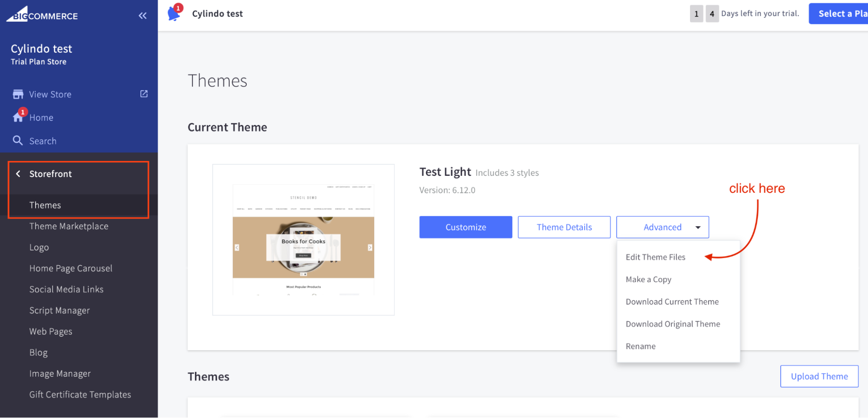This screenshot has height=418, width=868.
Task: Click carousel left arrow in theme preview
Action: 237,247
